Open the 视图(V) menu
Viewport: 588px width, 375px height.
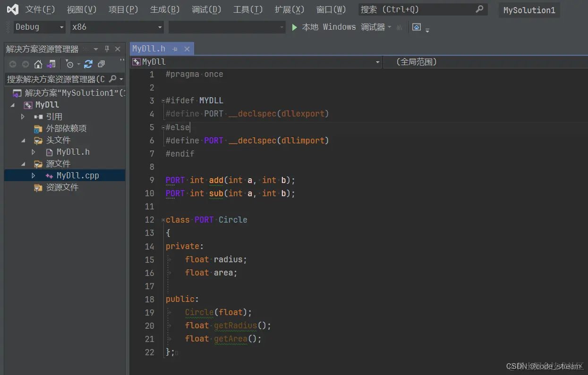click(82, 9)
